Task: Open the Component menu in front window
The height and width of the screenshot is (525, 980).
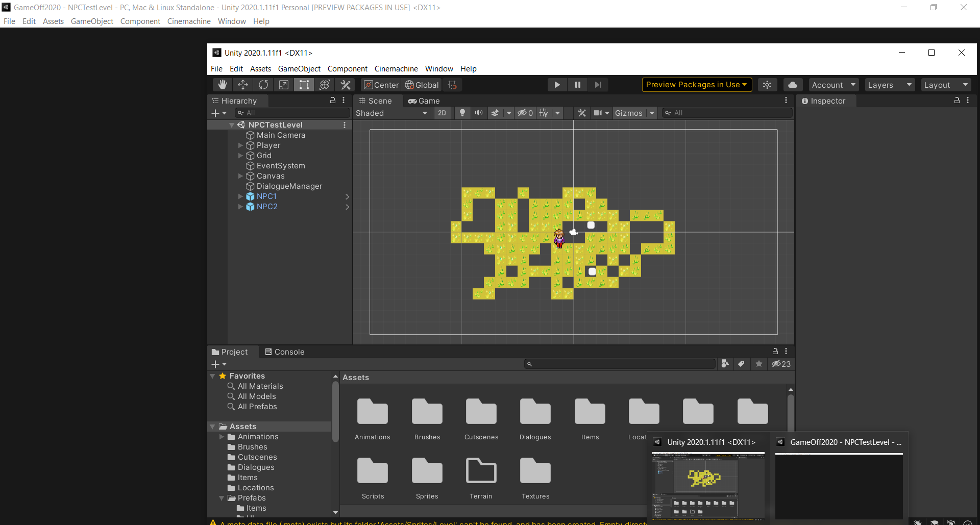Action: [347, 69]
